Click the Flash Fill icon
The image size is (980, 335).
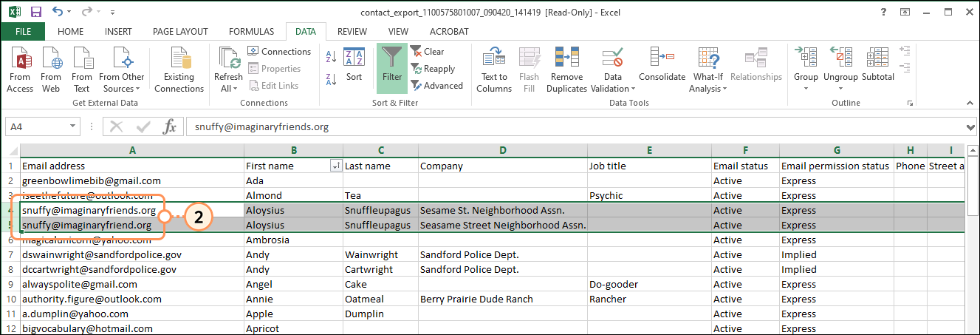529,70
